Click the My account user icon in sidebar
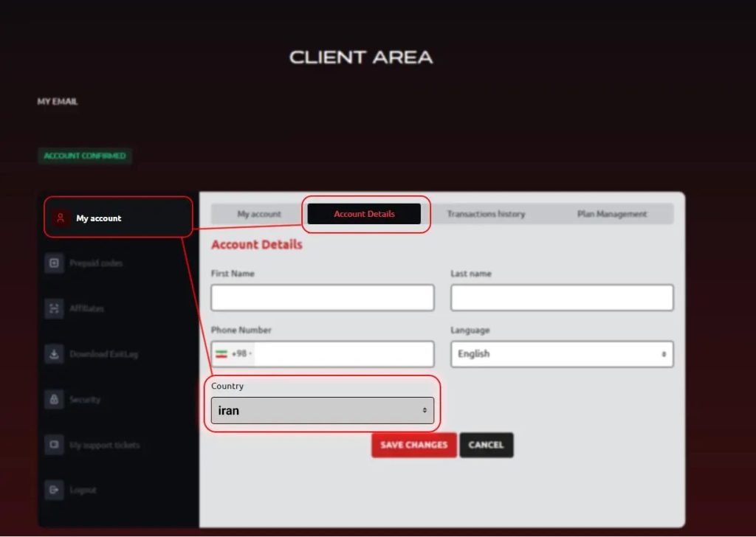The image size is (756, 537). tap(61, 218)
